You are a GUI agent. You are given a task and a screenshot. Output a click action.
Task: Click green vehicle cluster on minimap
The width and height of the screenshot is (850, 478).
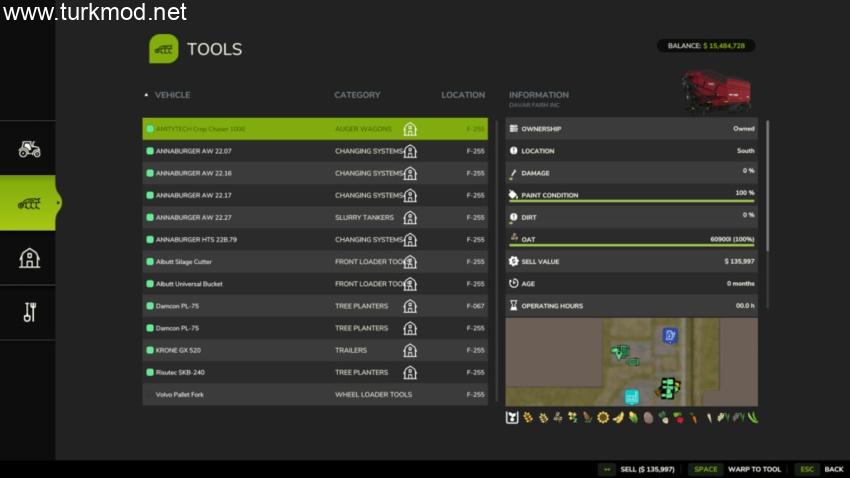pos(668,388)
